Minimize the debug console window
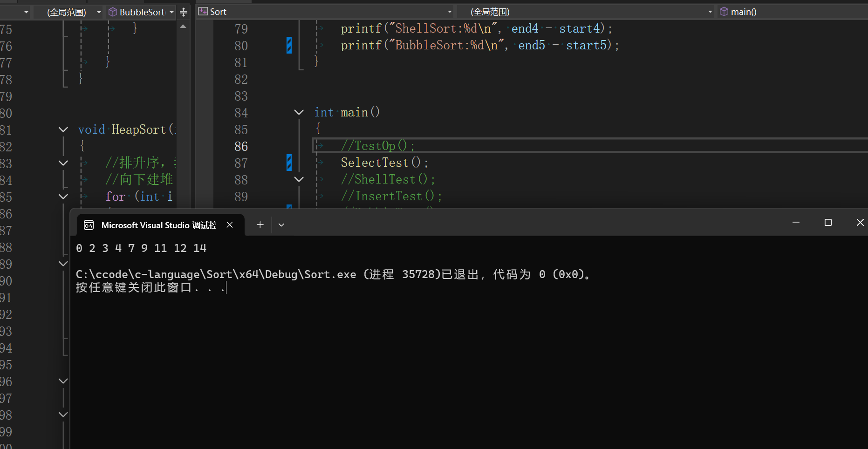Screen dimensions: 868x449 [796, 223]
